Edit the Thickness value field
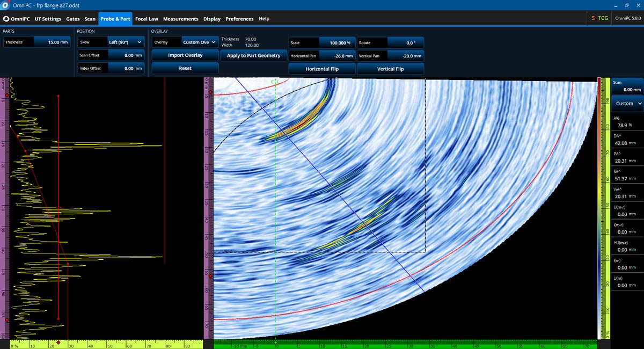Screen dimensions: 644x349 (x=52, y=42)
